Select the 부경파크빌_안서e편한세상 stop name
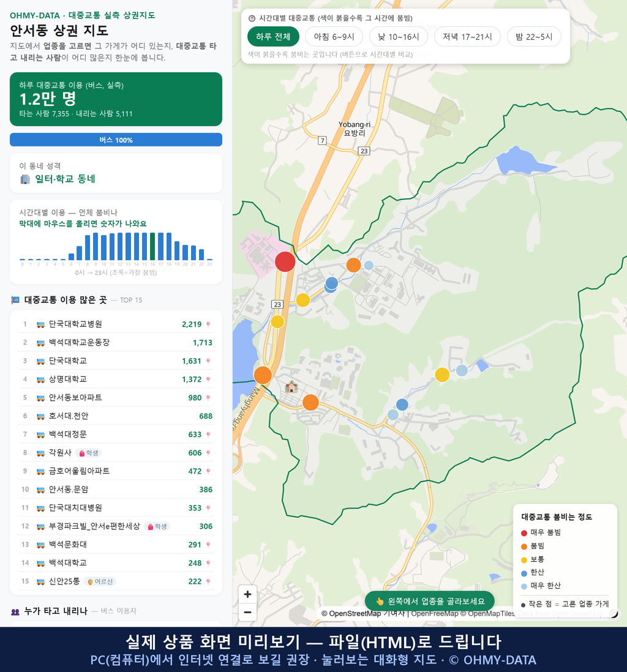The width and height of the screenshot is (627, 672). 94,526
